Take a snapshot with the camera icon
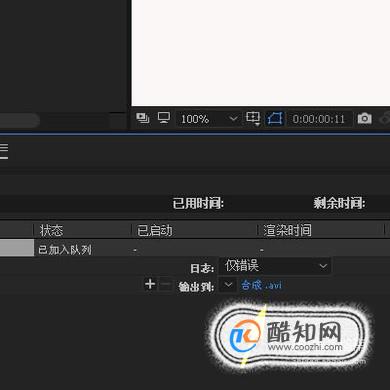 pos(364,118)
